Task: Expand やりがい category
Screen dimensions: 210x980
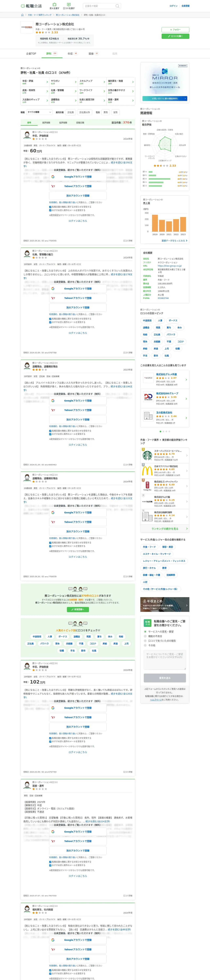Action: click(x=63, y=82)
